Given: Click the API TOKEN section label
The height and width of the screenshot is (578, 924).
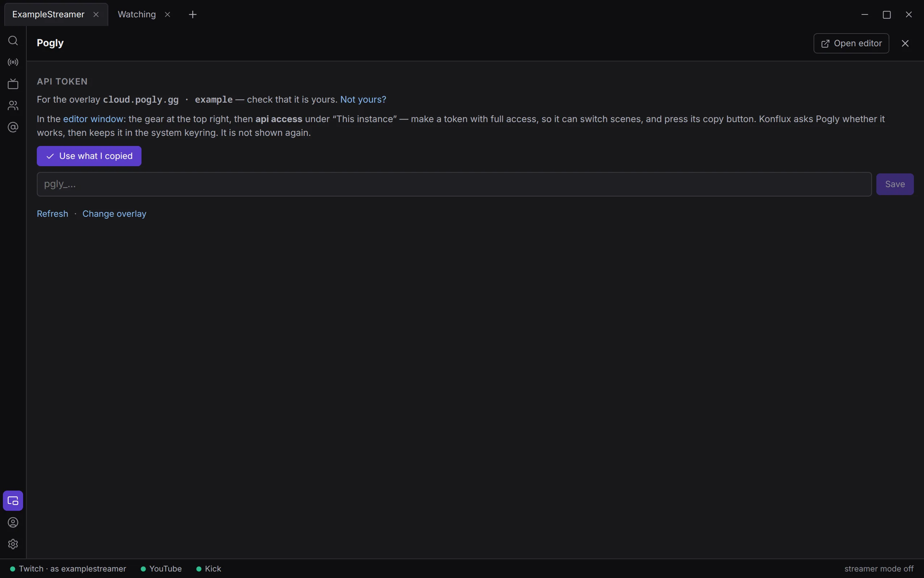Looking at the screenshot, I should click(x=62, y=81).
